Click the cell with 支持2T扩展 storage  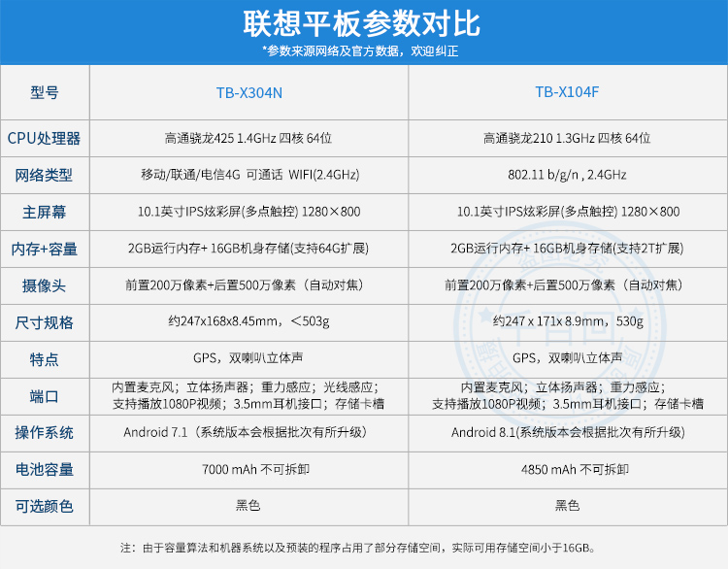click(567, 249)
